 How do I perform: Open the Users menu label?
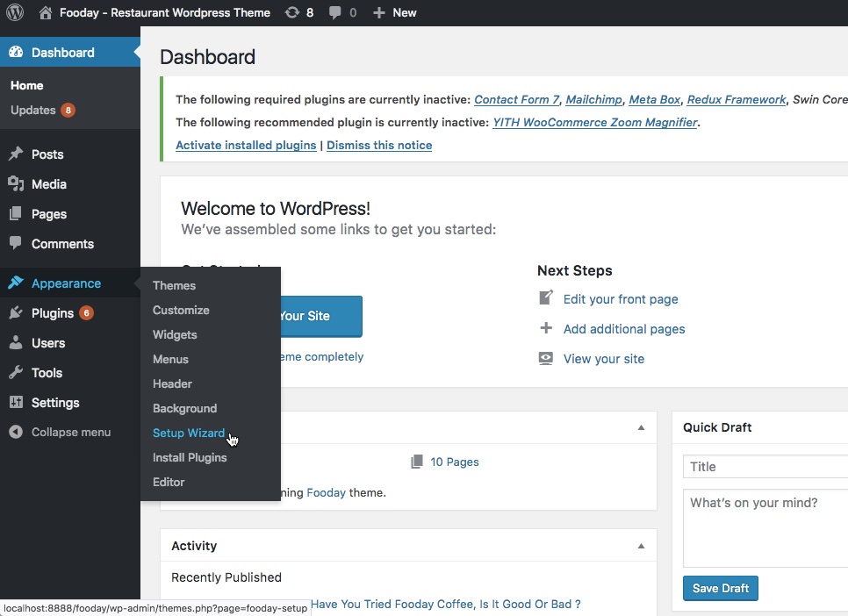48,343
